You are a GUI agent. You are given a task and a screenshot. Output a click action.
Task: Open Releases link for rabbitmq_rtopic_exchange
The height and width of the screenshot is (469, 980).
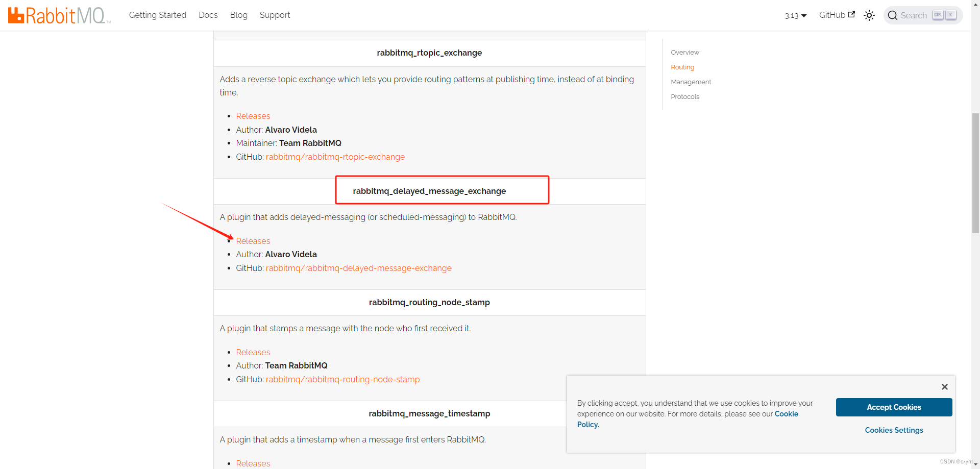pos(253,116)
